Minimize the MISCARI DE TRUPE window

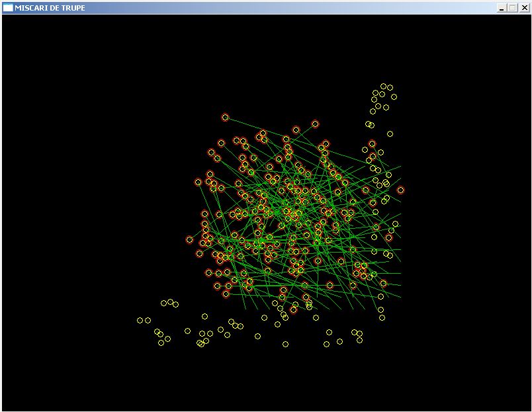click(x=502, y=8)
